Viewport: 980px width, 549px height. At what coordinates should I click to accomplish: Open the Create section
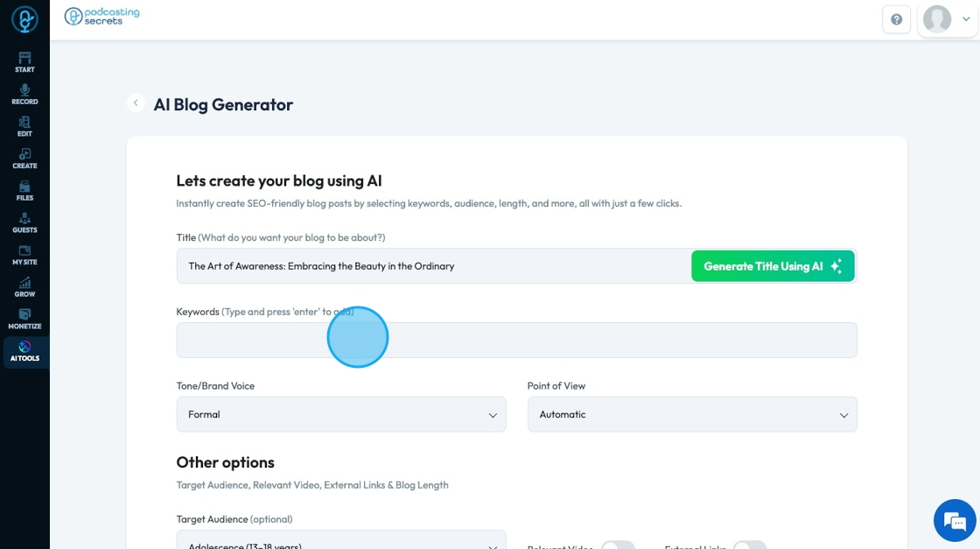click(x=24, y=158)
